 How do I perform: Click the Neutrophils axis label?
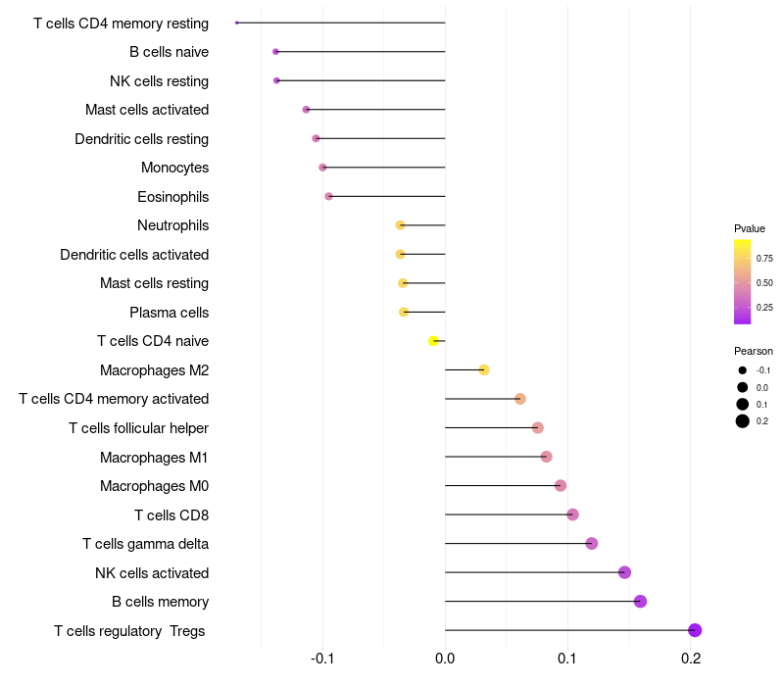click(x=173, y=225)
